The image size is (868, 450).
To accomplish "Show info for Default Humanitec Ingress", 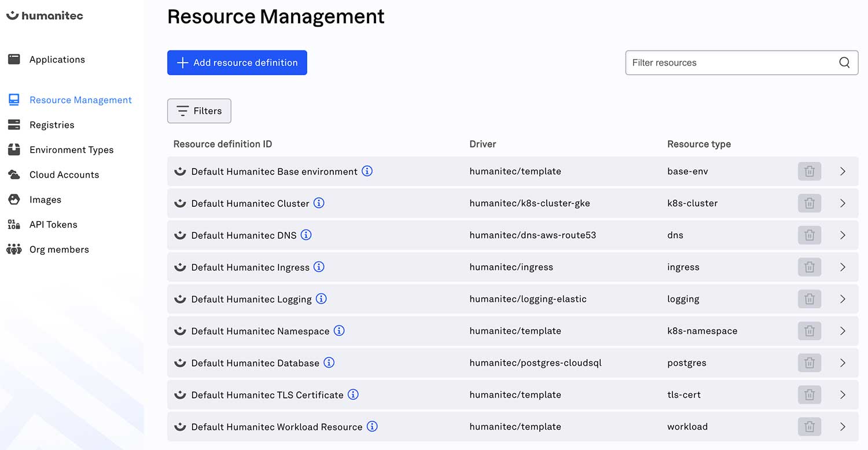I will coord(319,266).
